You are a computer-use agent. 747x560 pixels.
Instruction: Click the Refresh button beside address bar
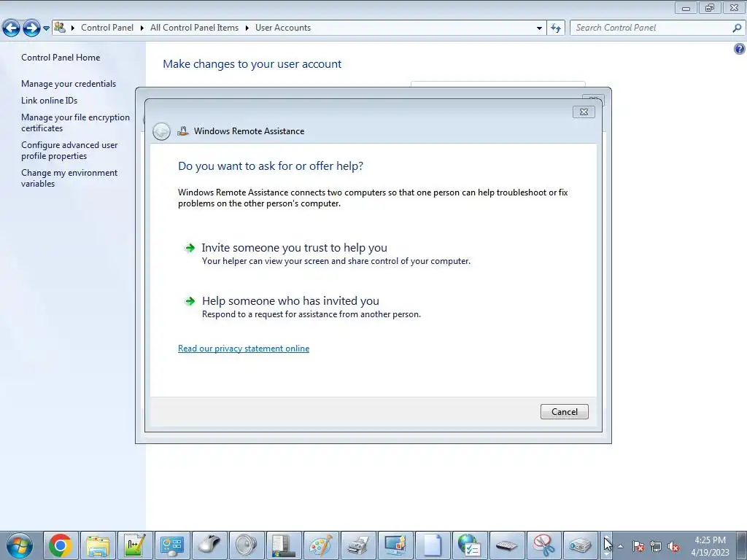[x=556, y=28]
